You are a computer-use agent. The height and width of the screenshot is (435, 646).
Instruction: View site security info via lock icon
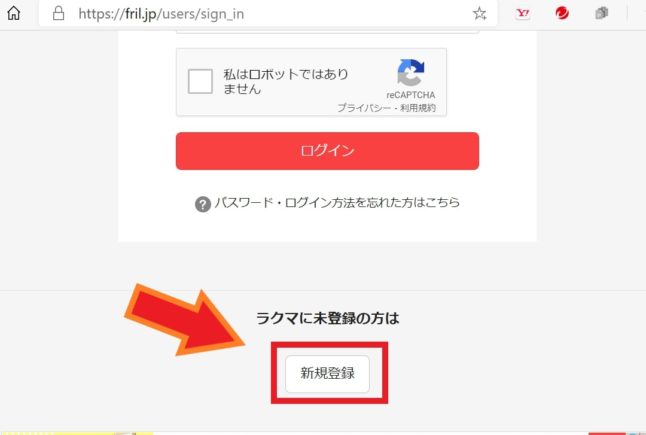point(59,13)
